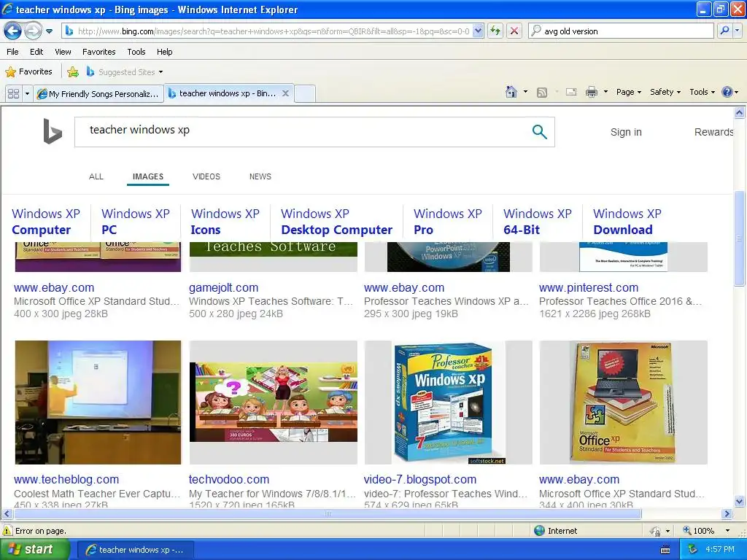Screen dimensions: 747x560
Task: Click Windows XP Download suggestion
Action: point(627,222)
